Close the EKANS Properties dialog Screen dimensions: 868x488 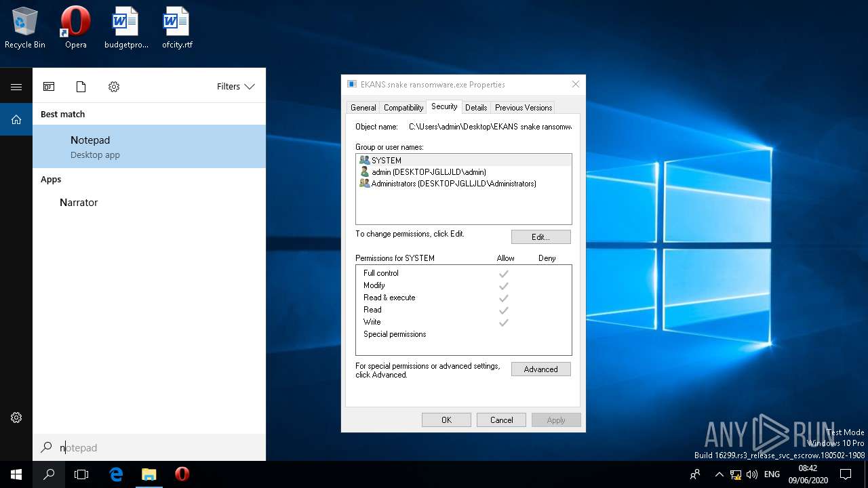(575, 85)
